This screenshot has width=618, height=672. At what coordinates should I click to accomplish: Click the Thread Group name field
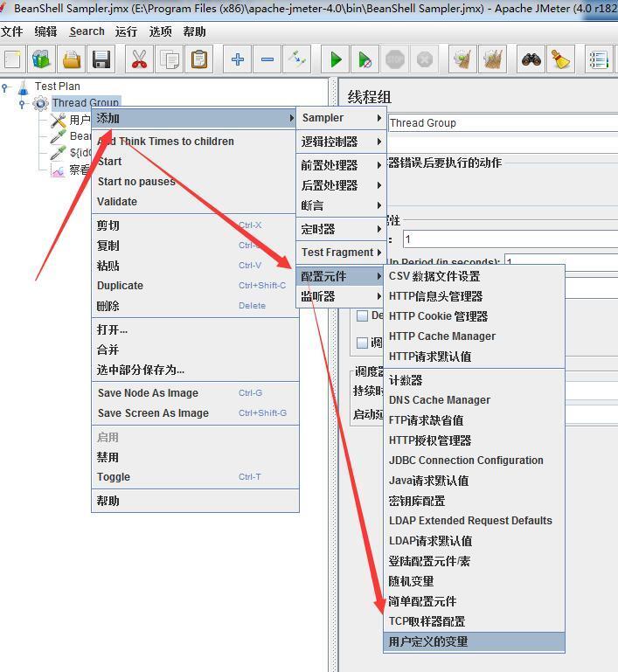pyautogui.click(x=503, y=123)
